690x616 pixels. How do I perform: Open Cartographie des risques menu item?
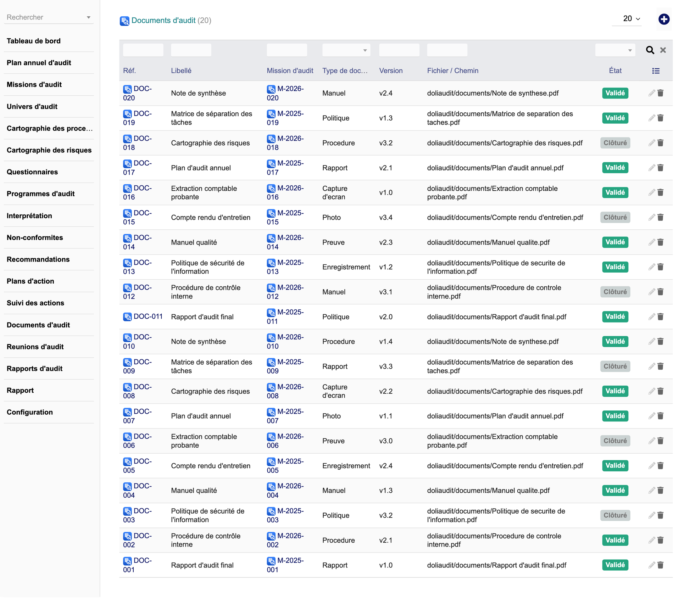click(x=49, y=150)
